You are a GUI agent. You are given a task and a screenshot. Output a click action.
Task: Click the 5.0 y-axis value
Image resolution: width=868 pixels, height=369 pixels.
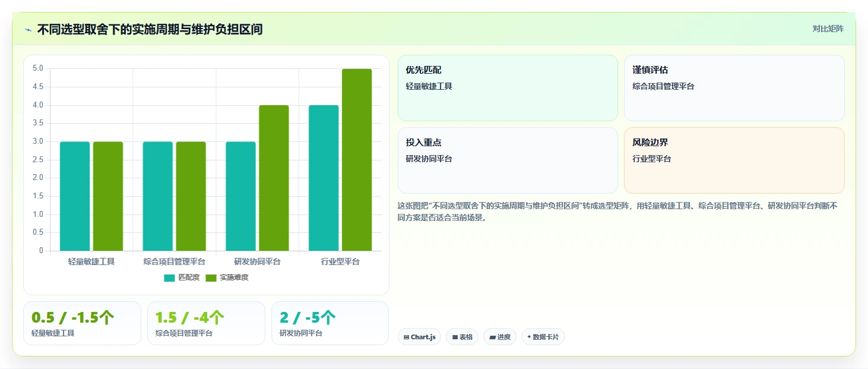[38, 68]
